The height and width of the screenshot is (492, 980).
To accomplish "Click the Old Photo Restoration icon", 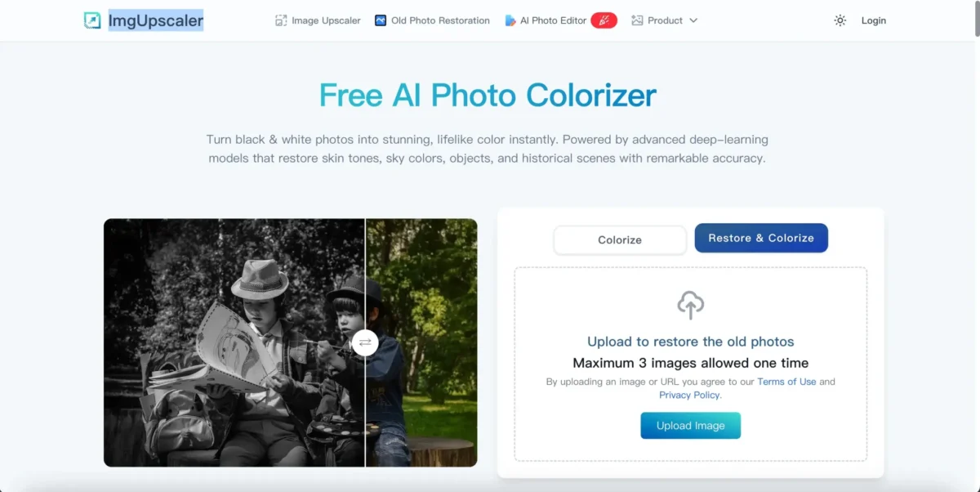I will pyautogui.click(x=381, y=20).
